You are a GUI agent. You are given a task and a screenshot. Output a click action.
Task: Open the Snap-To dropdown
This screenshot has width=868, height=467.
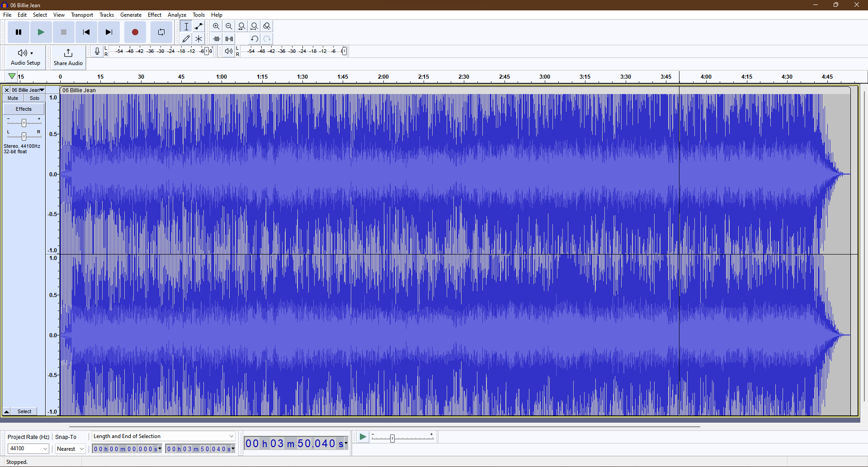point(70,448)
